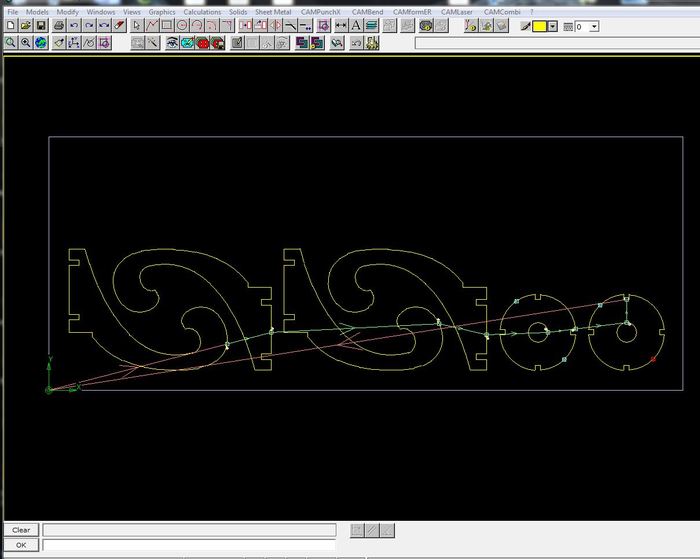Click the horizontal dimension arrow icon

tap(341, 26)
